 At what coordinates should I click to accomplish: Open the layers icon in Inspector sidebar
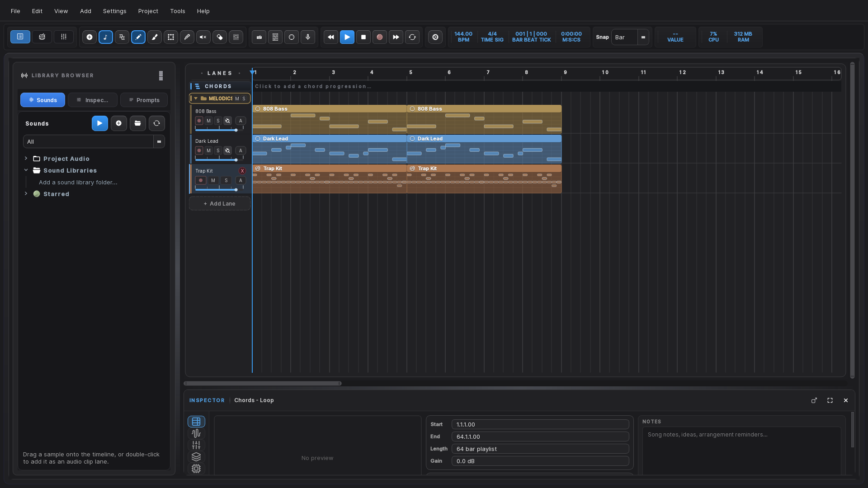[x=196, y=457]
